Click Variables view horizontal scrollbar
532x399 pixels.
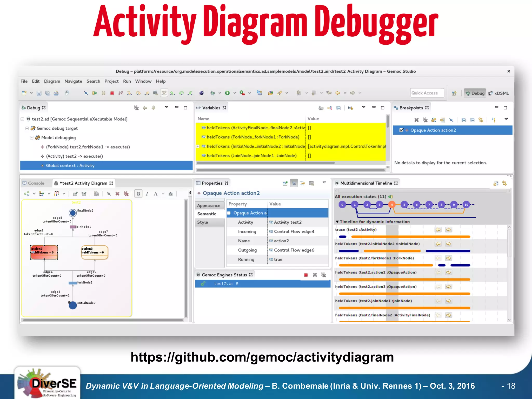point(266,163)
